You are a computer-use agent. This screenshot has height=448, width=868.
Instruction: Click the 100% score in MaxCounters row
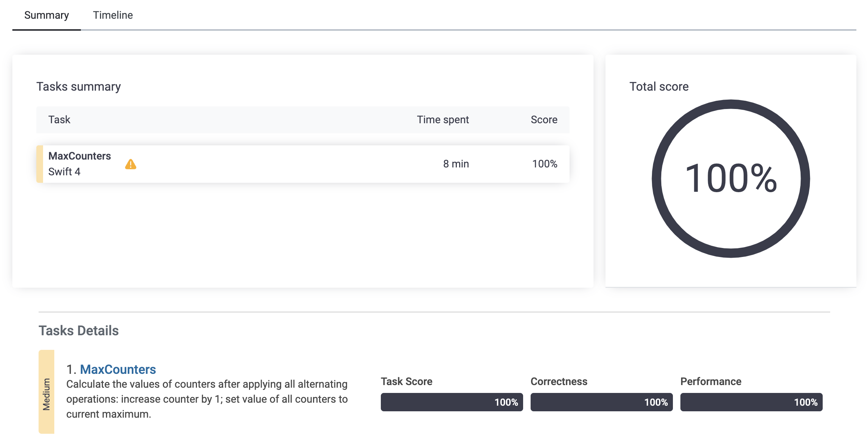coord(544,164)
